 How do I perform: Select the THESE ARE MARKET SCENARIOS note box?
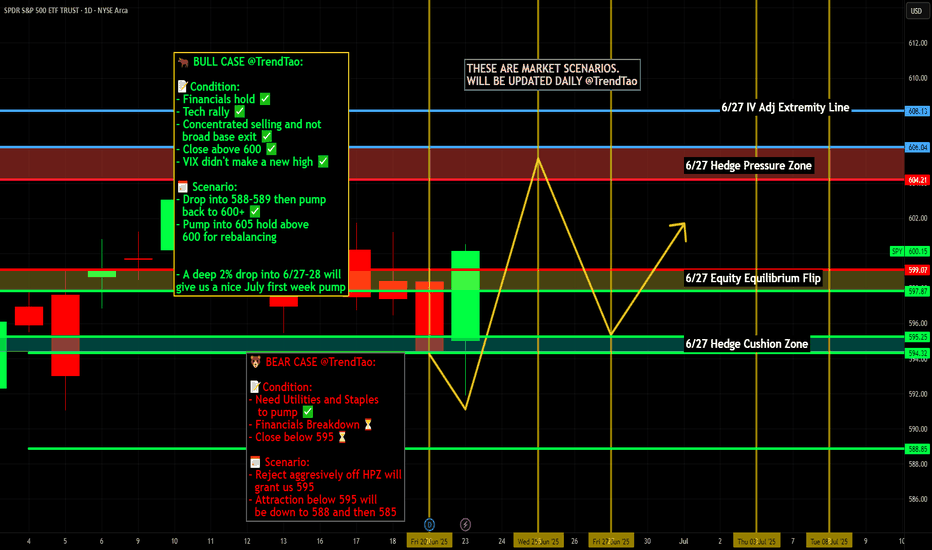(552, 75)
